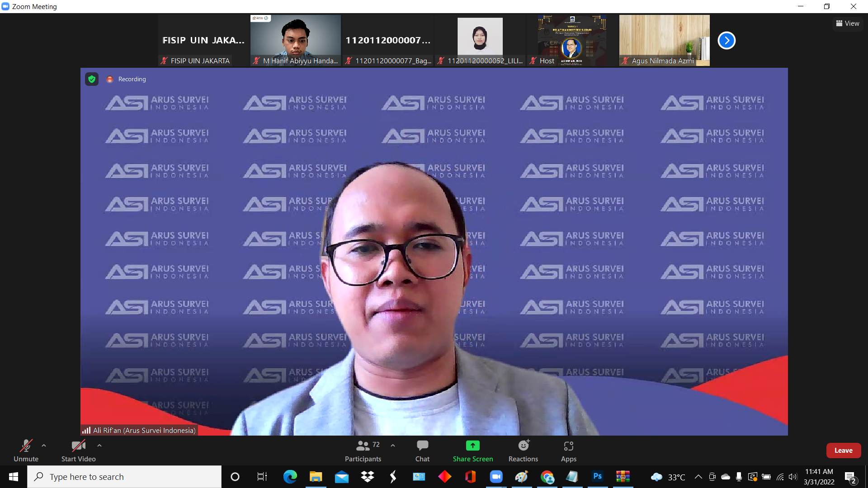Screen dimensions: 868x488
Task: Open the View layout menu
Action: pos(848,23)
